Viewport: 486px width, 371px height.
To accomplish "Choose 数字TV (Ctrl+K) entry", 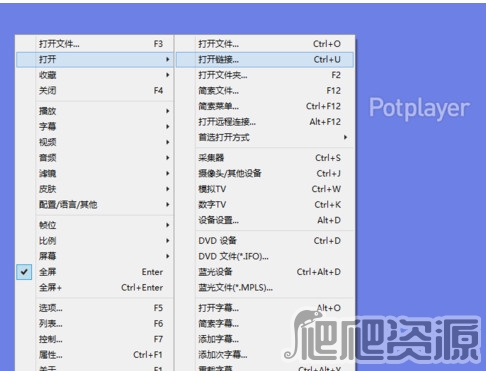I will (x=265, y=205).
